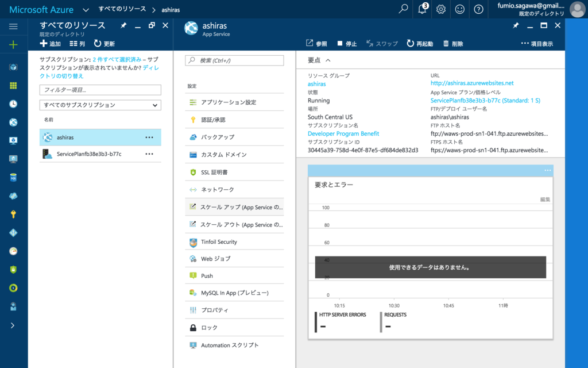Image resolution: width=588 pixels, height=368 pixels.
Task: Open ネットワーク settings
Action: pos(234,190)
